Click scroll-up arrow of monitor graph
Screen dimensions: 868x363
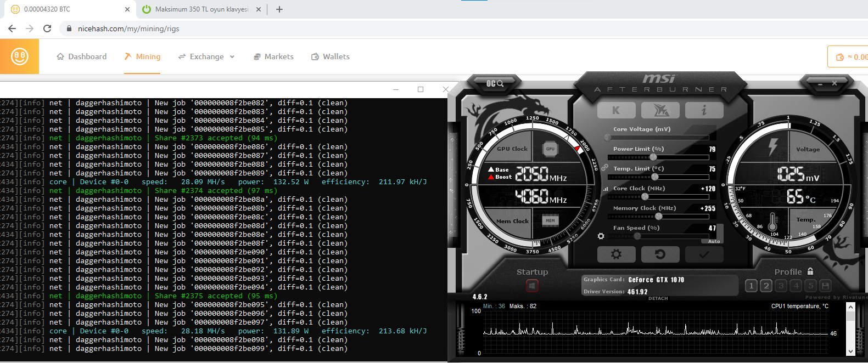tap(851, 306)
